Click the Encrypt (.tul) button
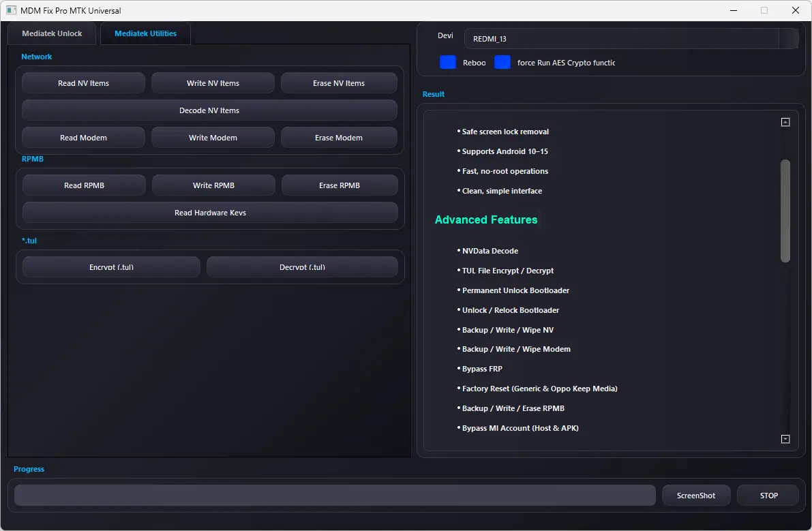The width and height of the screenshot is (812, 531). click(111, 268)
